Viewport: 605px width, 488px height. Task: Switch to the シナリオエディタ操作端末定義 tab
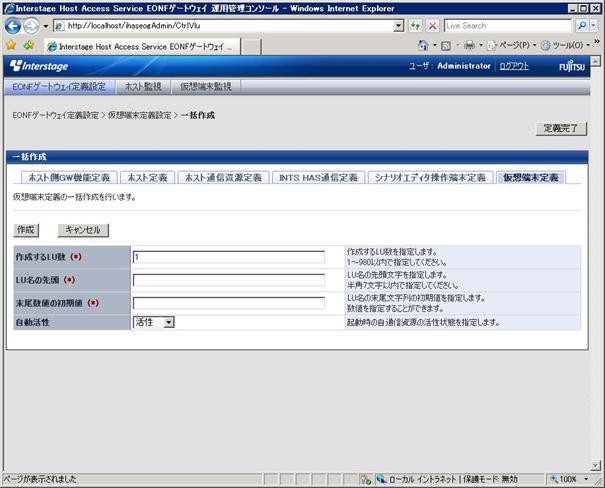430,177
